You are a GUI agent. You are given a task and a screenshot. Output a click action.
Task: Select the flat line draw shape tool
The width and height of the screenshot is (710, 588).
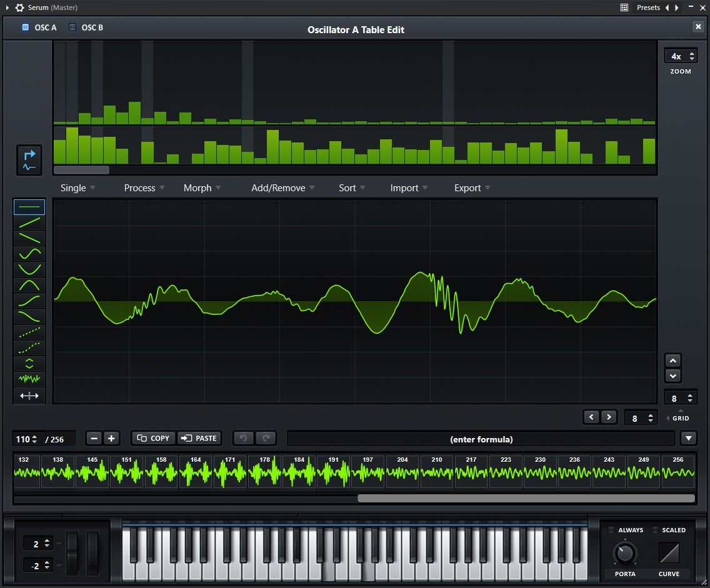[x=29, y=207]
